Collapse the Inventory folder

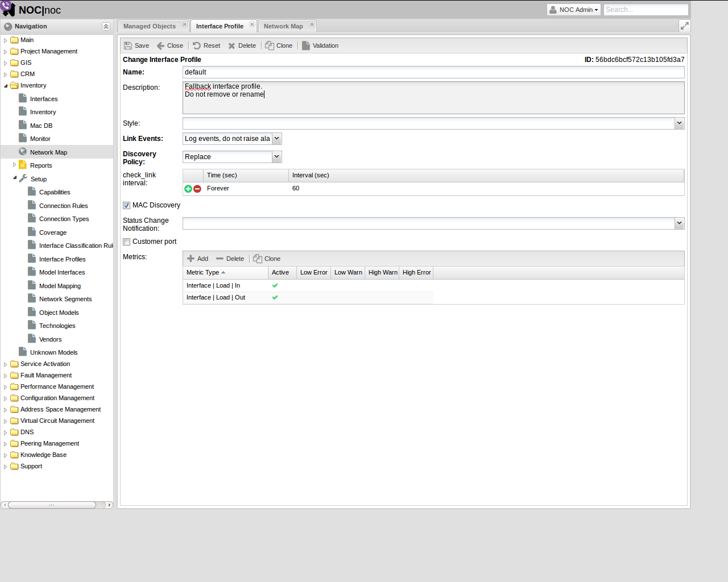pyautogui.click(x=6, y=86)
